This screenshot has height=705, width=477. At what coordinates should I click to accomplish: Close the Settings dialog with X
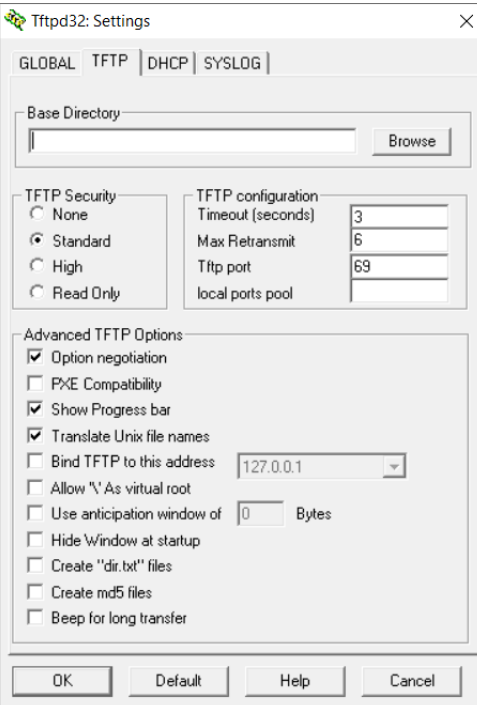coord(467,21)
